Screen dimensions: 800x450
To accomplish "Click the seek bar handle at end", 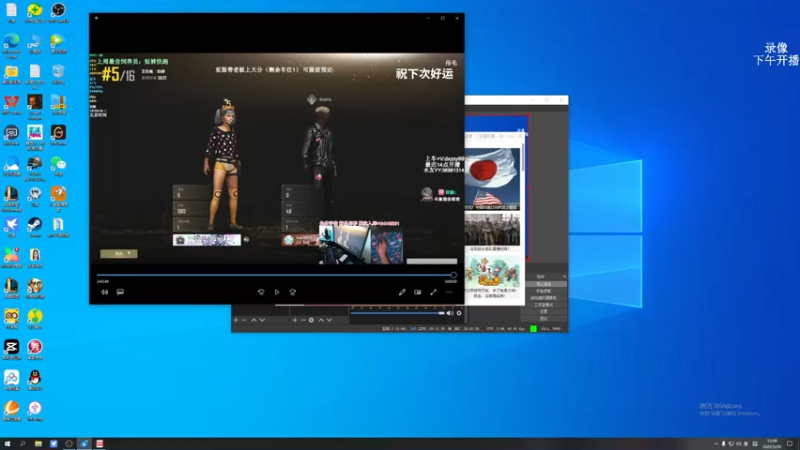I will (453, 275).
